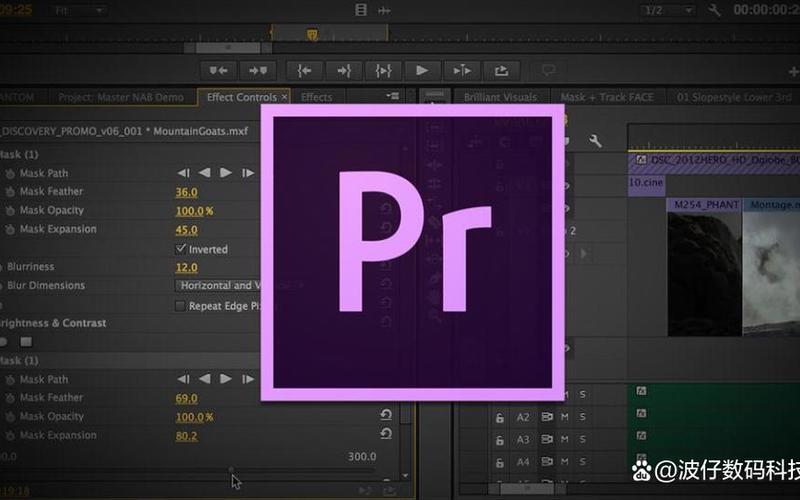Solo audio track A3
Image resolution: width=800 pixels, height=500 pixels.
pyautogui.click(x=582, y=439)
